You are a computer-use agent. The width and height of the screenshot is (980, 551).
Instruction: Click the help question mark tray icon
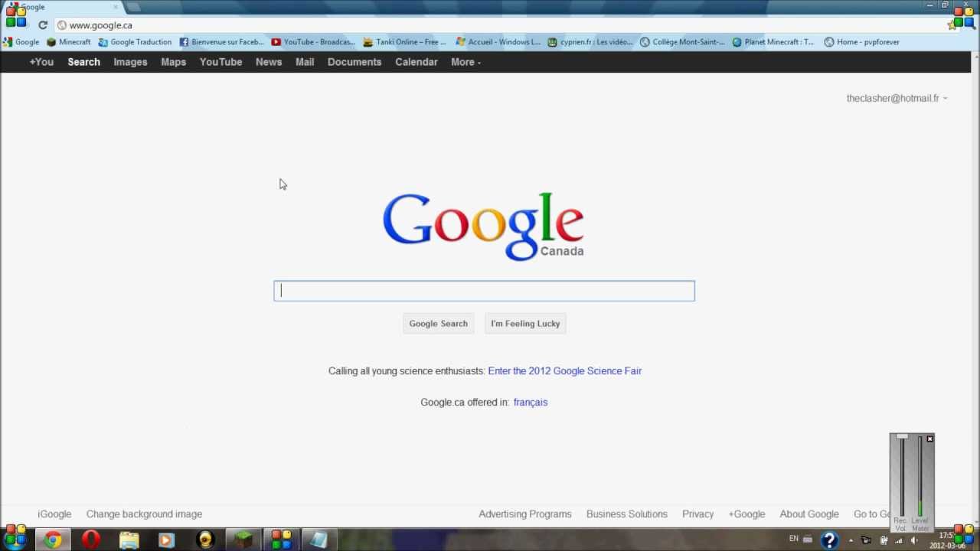[829, 540]
